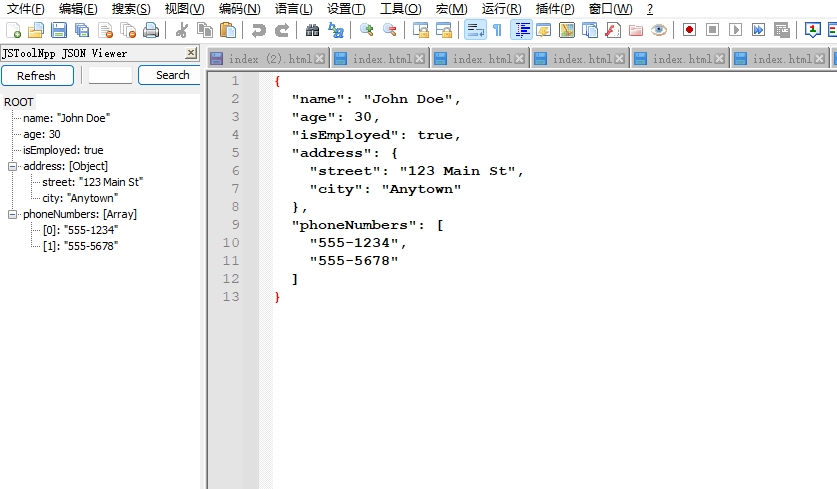Cut selection using the scissors icon
This screenshot has width=837, height=489.
[x=181, y=30]
